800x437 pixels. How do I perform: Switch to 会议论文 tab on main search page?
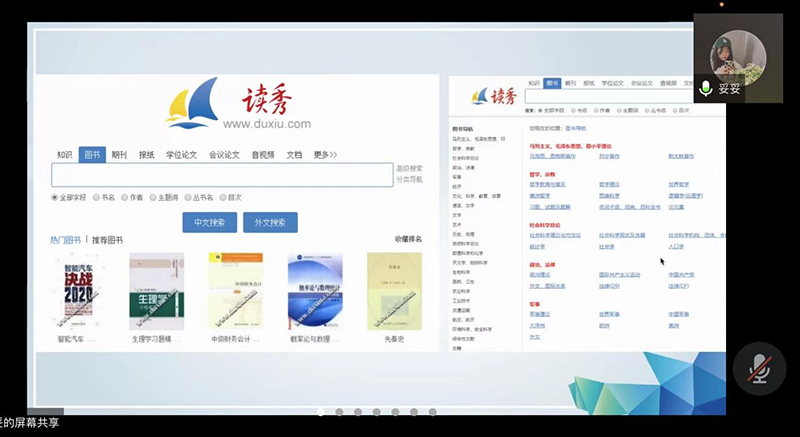224,155
